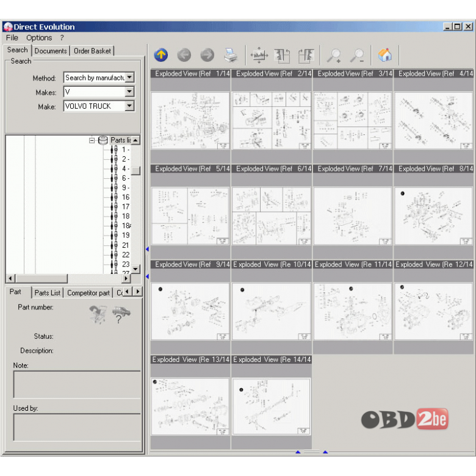Open Exploded View 8/14 thumbnail
Viewport: 476px width, 476px height.
click(433, 216)
